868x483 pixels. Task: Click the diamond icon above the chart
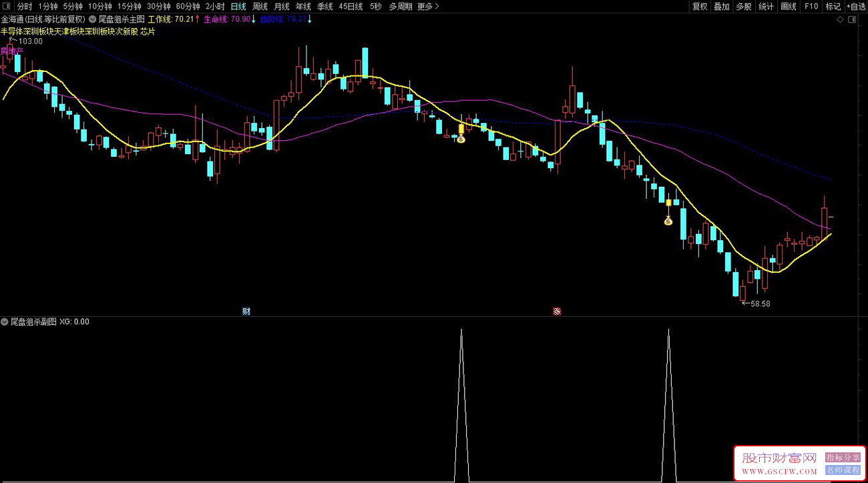[x=840, y=20]
